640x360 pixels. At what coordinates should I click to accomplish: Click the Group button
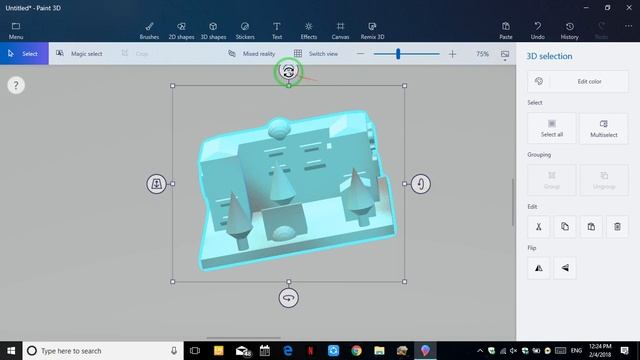pyautogui.click(x=552, y=180)
